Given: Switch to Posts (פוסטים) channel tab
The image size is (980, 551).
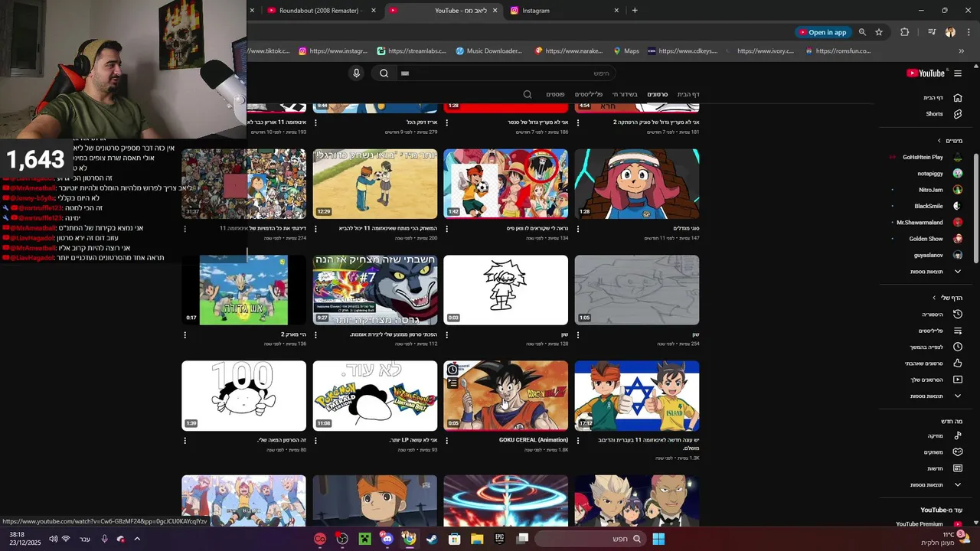Looking at the screenshot, I should [555, 94].
